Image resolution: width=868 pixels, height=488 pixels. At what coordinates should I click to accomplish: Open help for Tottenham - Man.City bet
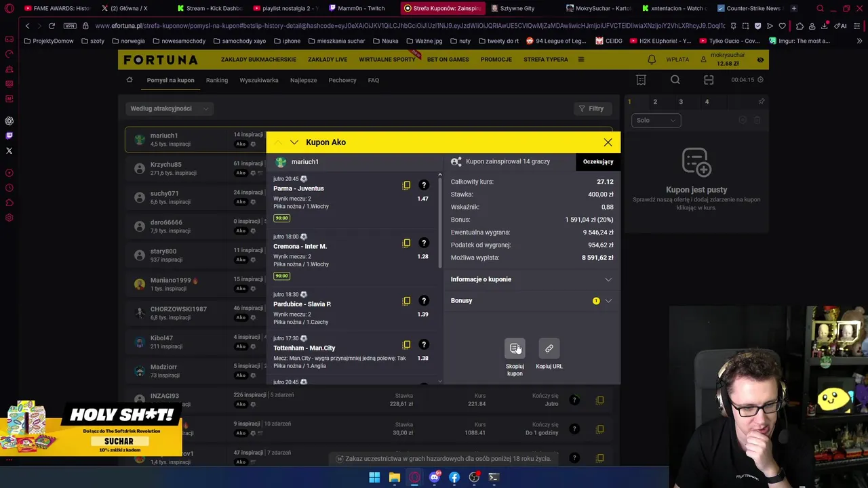(x=424, y=344)
